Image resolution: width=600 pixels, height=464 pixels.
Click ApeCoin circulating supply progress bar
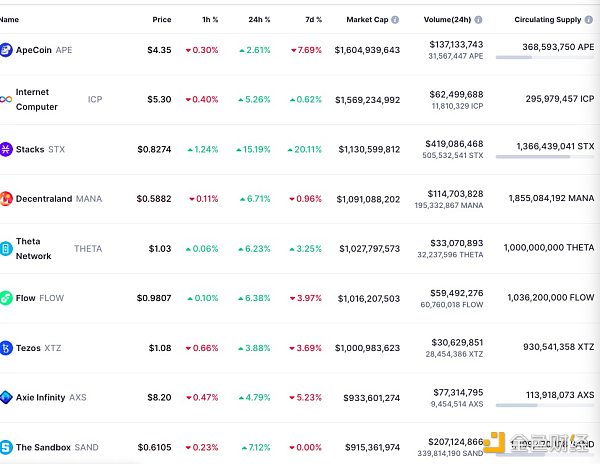(x=544, y=58)
